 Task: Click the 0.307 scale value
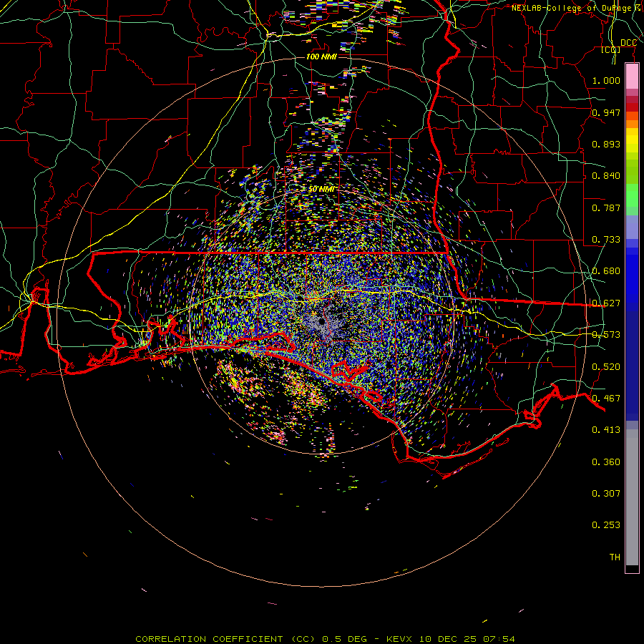click(606, 494)
